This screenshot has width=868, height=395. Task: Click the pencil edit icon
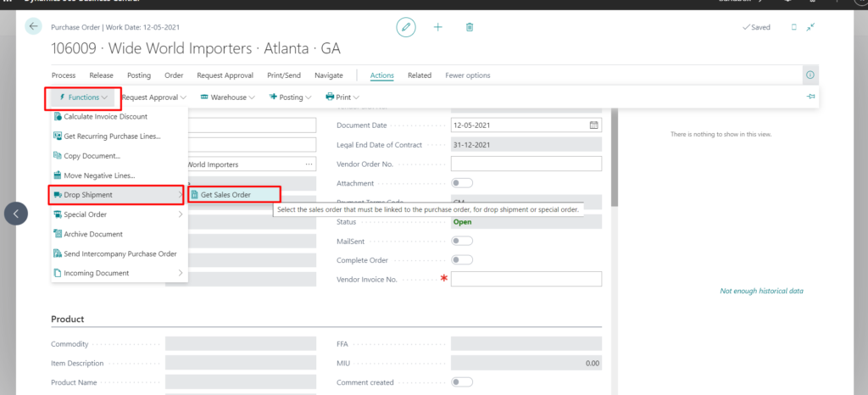coord(406,27)
